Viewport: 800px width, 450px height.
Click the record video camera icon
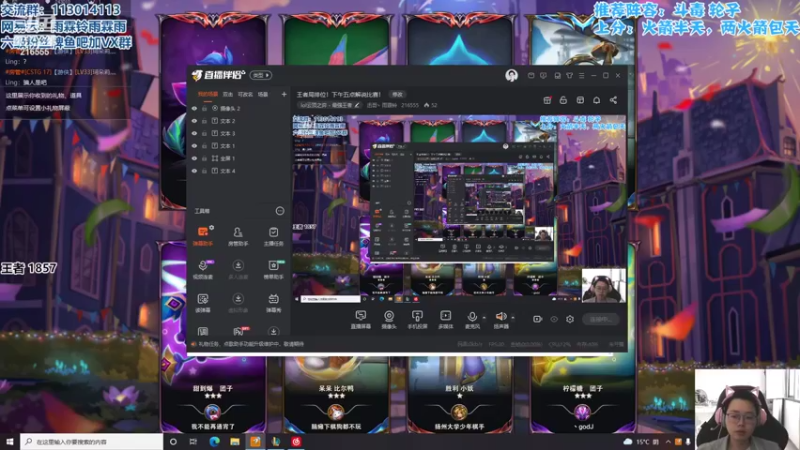coord(537,319)
